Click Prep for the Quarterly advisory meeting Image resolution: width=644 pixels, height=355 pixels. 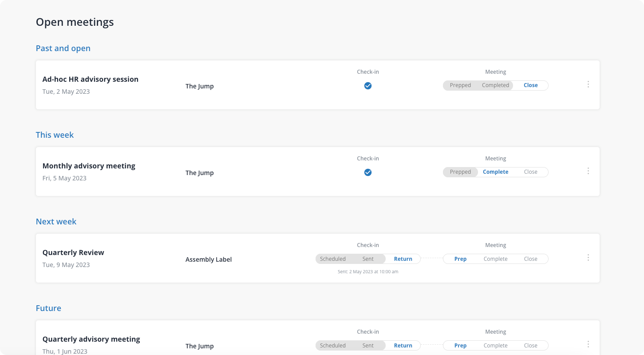coord(460,345)
